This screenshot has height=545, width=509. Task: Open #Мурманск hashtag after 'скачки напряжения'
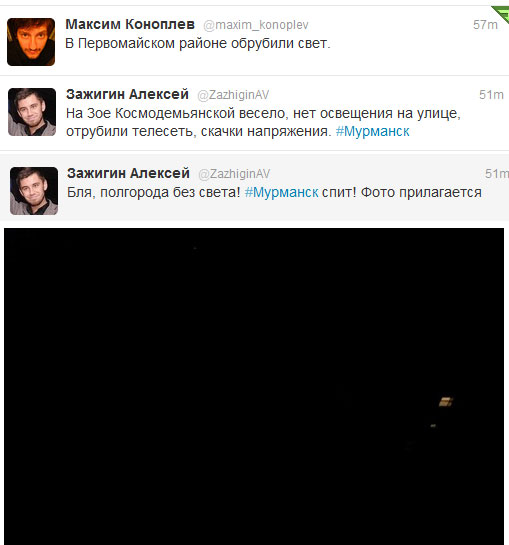[372, 131]
